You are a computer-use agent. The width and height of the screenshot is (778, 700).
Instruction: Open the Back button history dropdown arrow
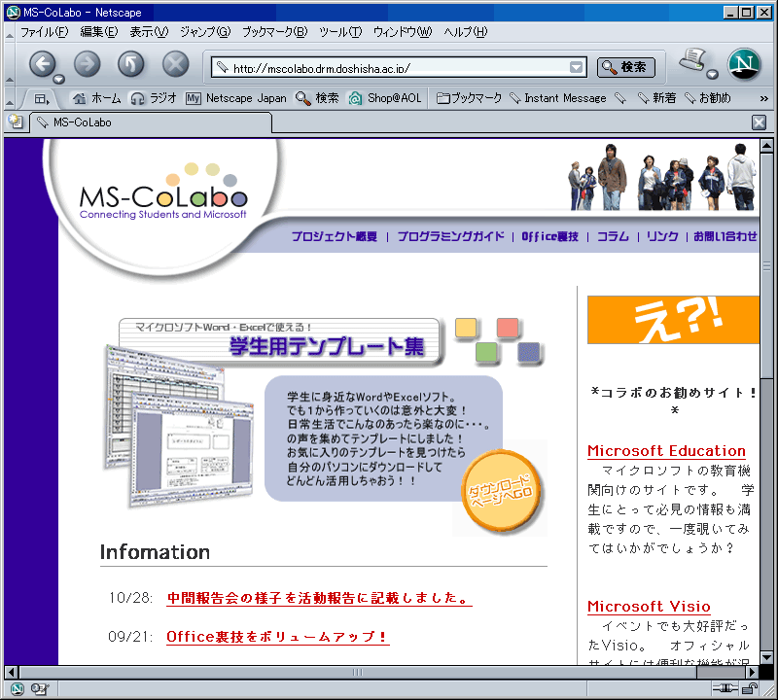[x=58, y=80]
